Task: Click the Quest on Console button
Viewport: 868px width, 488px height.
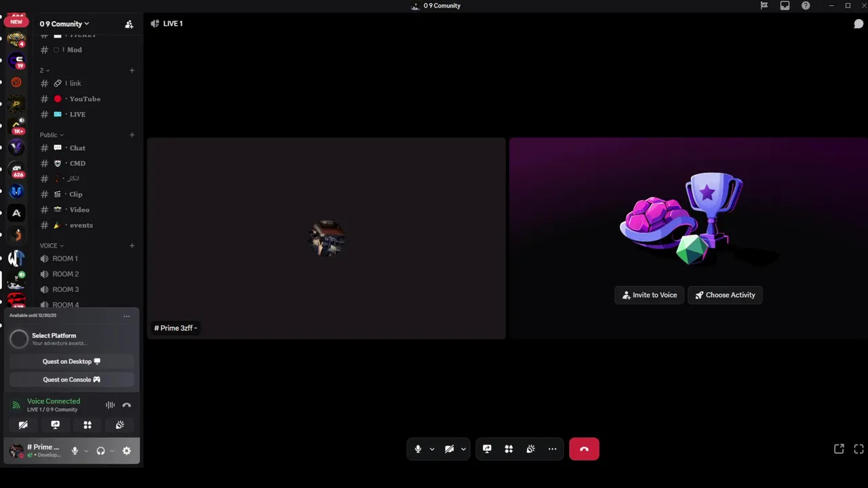Action: point(71,380)
